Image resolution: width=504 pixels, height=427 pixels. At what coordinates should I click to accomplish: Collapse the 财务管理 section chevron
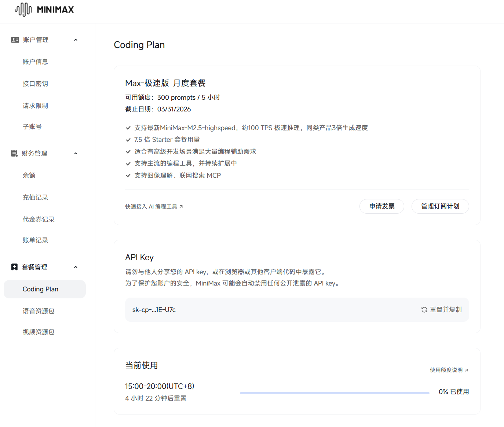[x=76, y=154]
